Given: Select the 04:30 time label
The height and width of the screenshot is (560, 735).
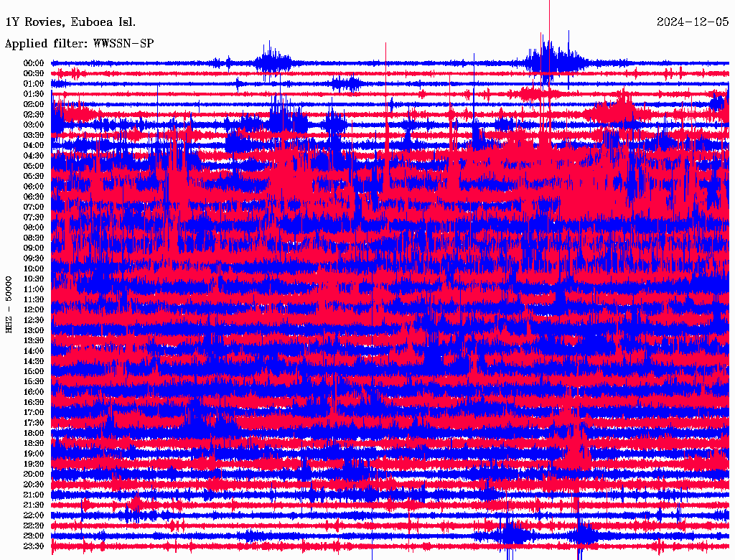Looking at the screenshot, I should pyautogui.click(x=34, y=155).
